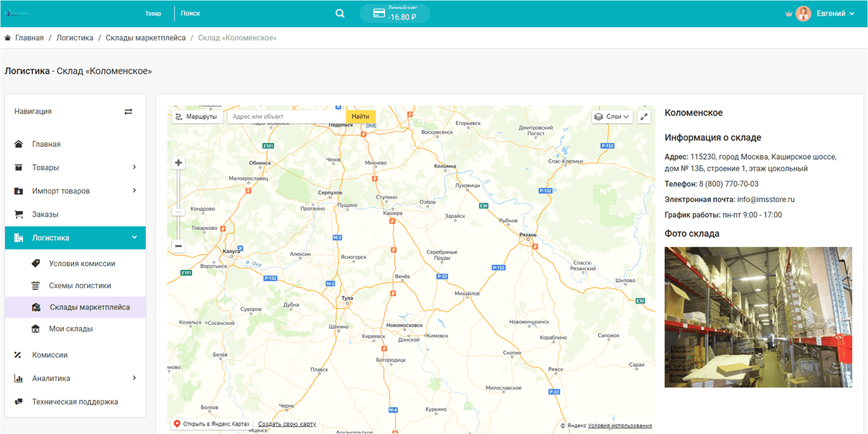The width and height of the screenshot is (868, 434).
Task: Click the phone number 8 (800) 770-70-03
Action: tap(729, 184)
